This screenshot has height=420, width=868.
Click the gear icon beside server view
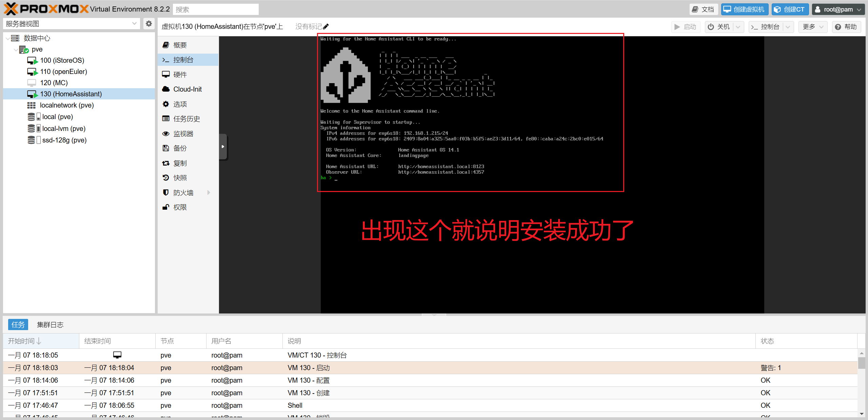pyautogui.click(x=149, y=24)
